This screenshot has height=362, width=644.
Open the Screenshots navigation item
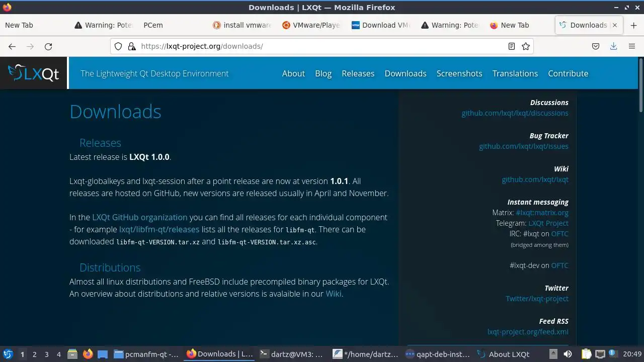459,73
